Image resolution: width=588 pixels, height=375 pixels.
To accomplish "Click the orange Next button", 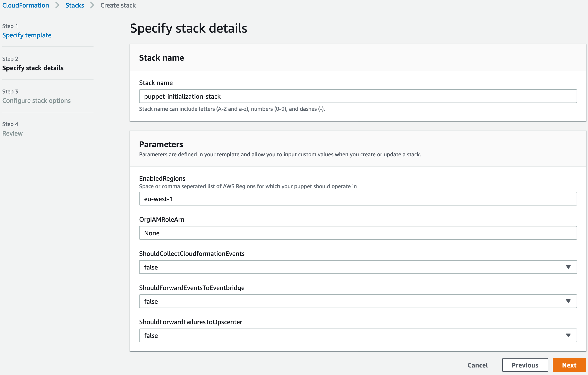I will coord(569,365).
